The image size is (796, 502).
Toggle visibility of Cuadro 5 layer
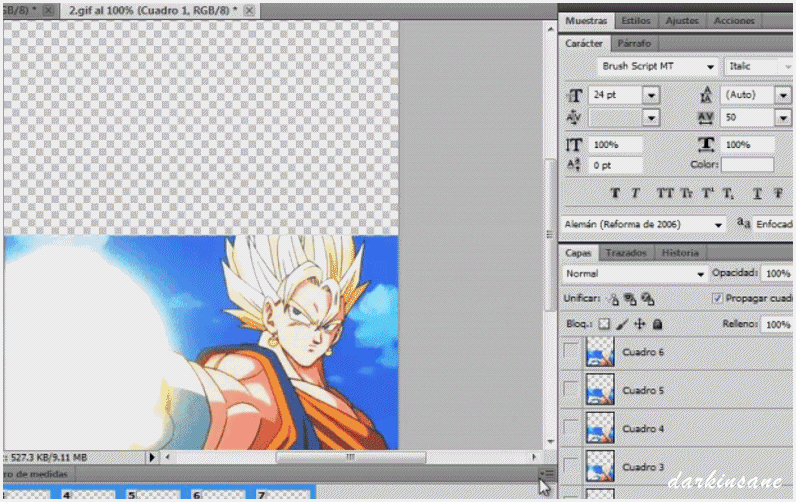[571, 390]
